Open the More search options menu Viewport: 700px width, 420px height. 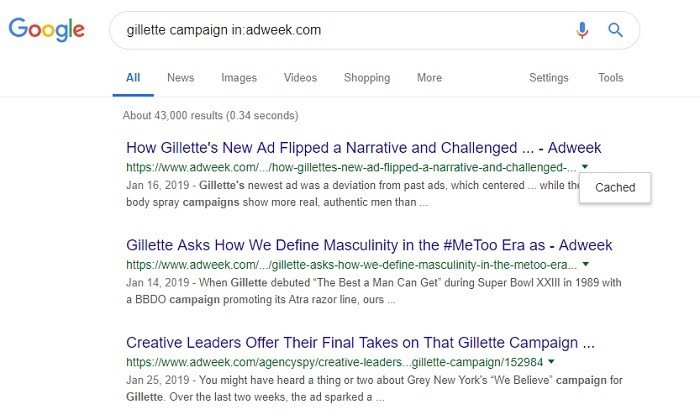(429, 78)
